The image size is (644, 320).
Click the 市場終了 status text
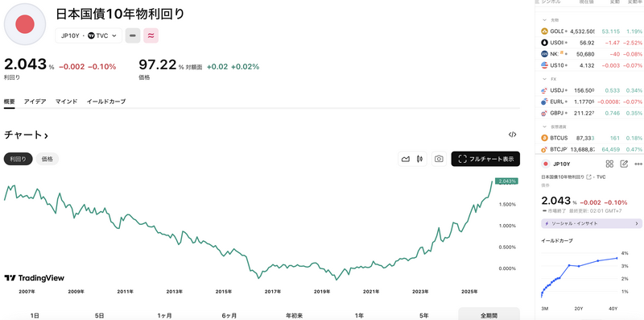tap(557, 210)
